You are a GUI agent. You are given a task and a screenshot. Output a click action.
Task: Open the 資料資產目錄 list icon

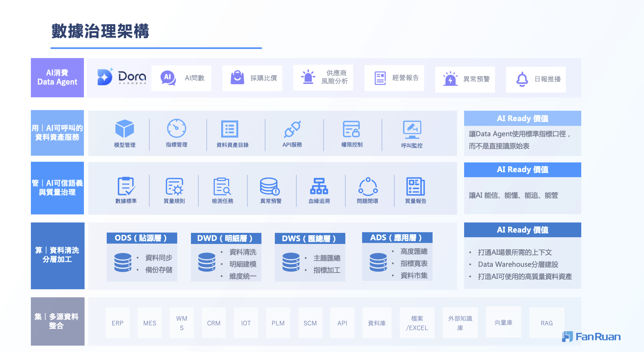click(x=230, y=129)
